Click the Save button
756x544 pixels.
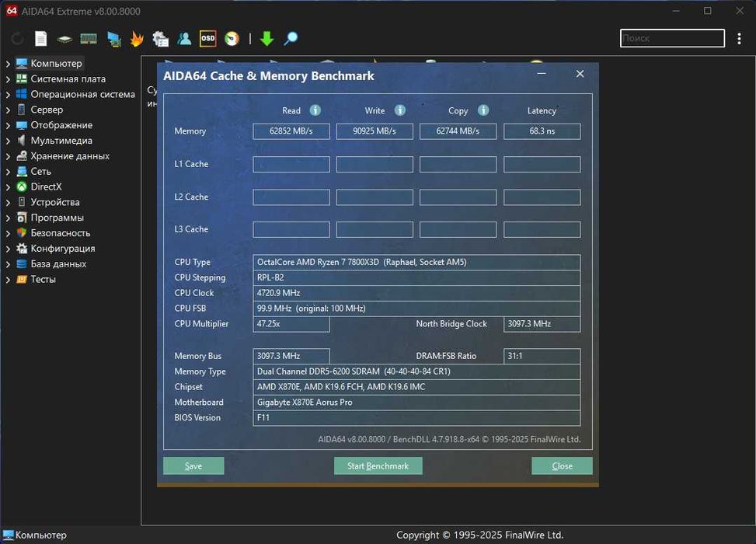coord(193,466)
